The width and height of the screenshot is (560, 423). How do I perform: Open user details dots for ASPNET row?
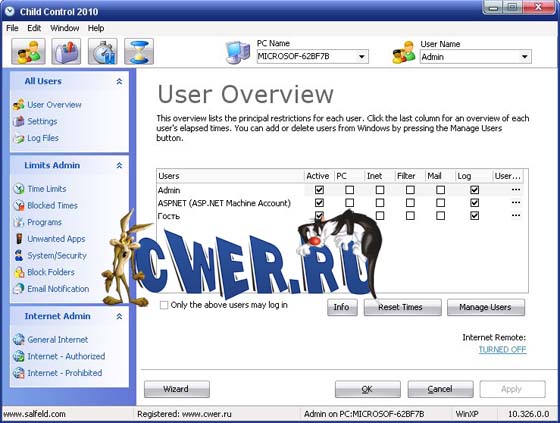[516, 203]
